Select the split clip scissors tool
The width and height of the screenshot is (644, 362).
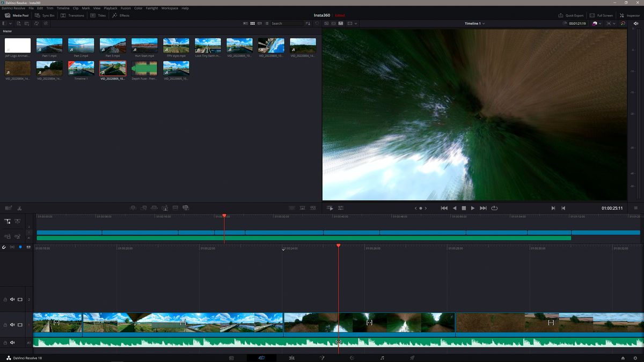20,208
